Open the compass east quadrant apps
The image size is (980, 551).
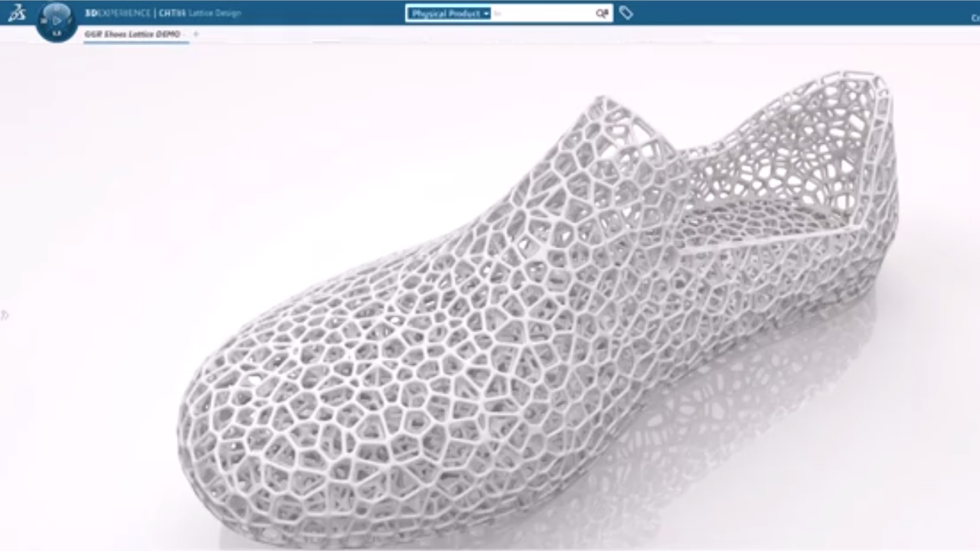click(70, 21)
